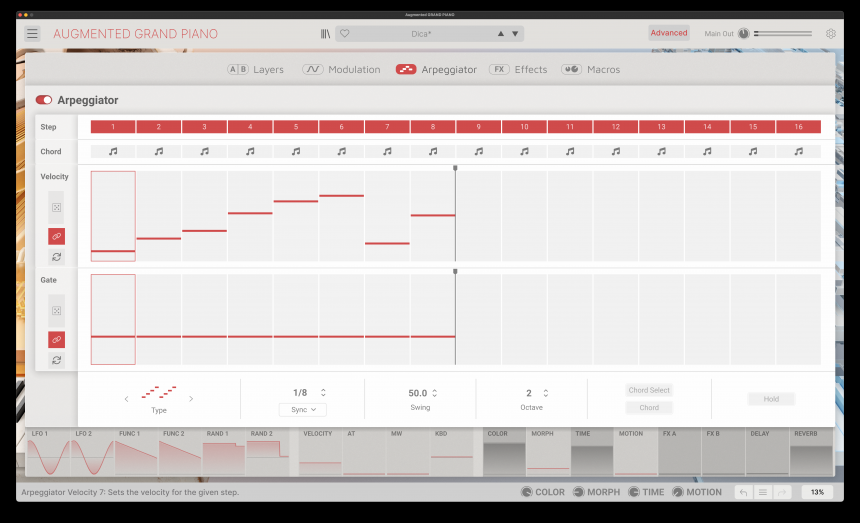Open the settings gear icon
This screenshot has width=860, height=523.
click(x=831, y=33)
